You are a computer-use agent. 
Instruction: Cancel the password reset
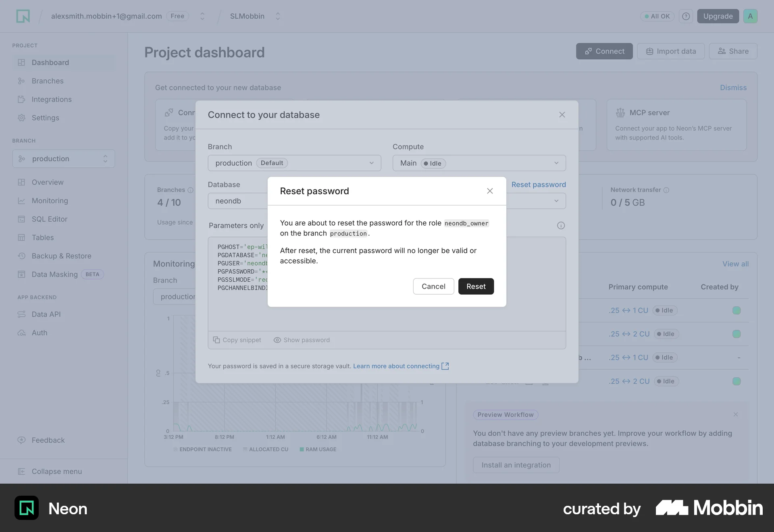pos(433,286)
